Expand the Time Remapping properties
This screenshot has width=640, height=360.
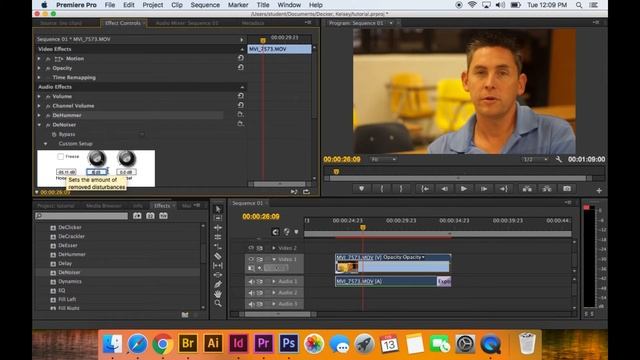click(39, 78)
